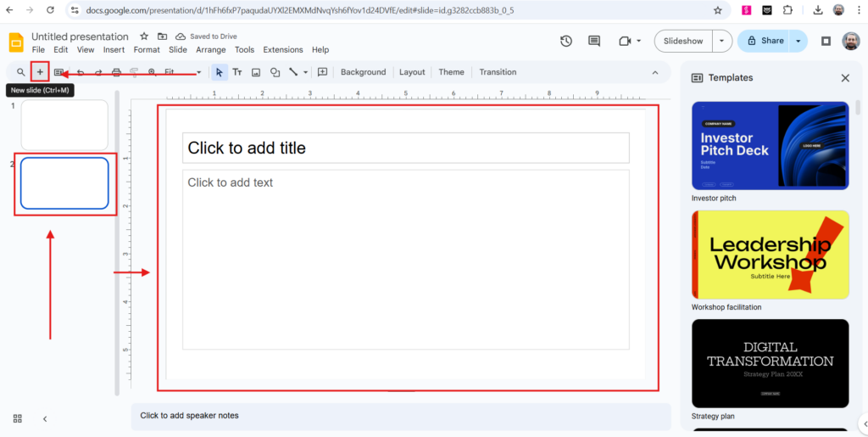Screen dimensions: 868x437
Task: Collapse the slide filmstrip panel
Action: [x=45, y=418]
